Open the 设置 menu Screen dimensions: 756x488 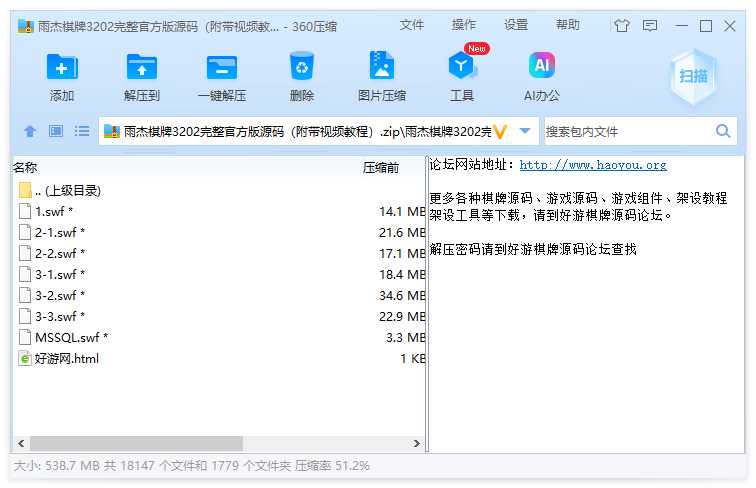pyautogui.click(x=516, y=25)
